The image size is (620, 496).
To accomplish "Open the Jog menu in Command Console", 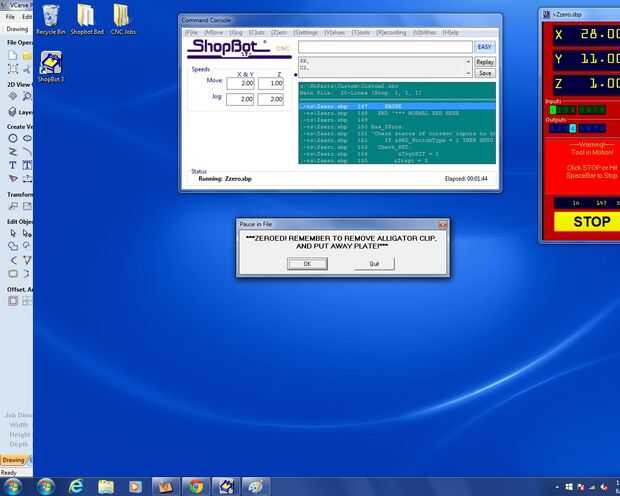I will tap(236, 32).
